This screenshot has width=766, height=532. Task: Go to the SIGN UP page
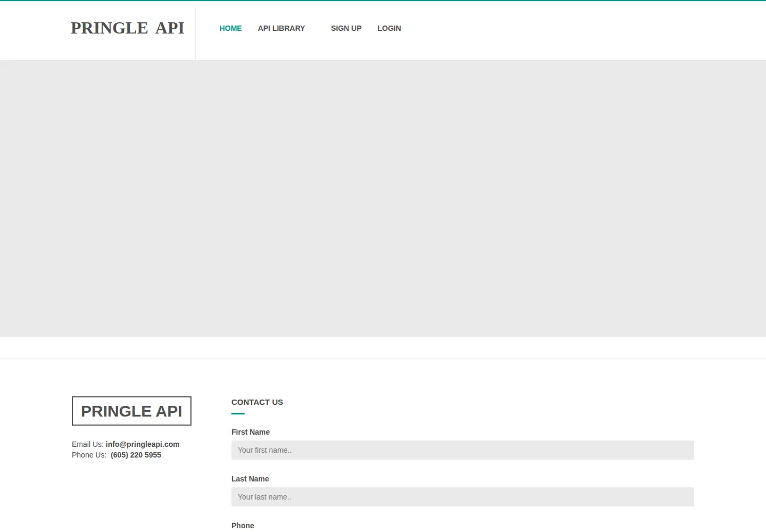point(346,28)
